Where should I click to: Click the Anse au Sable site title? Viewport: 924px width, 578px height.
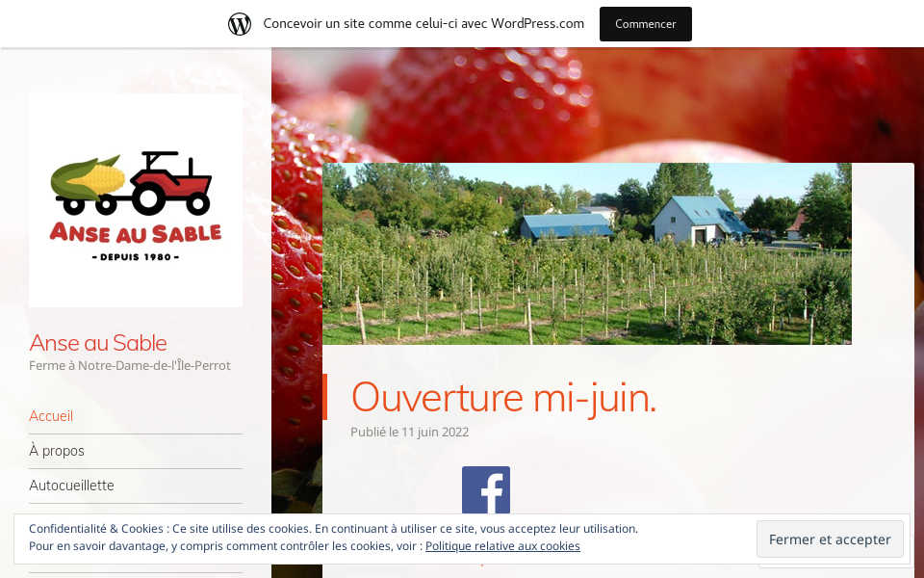point(98,343)
